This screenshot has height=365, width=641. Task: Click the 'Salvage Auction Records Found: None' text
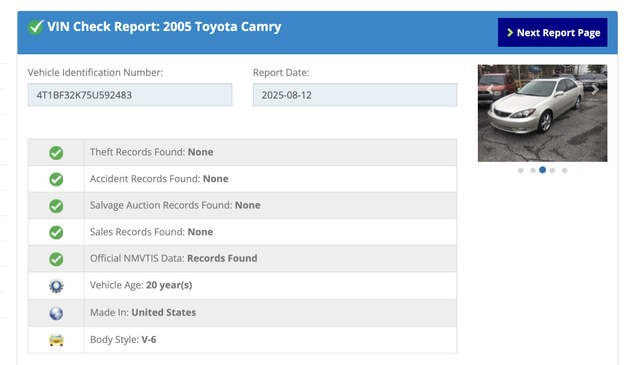coord(175,205)
